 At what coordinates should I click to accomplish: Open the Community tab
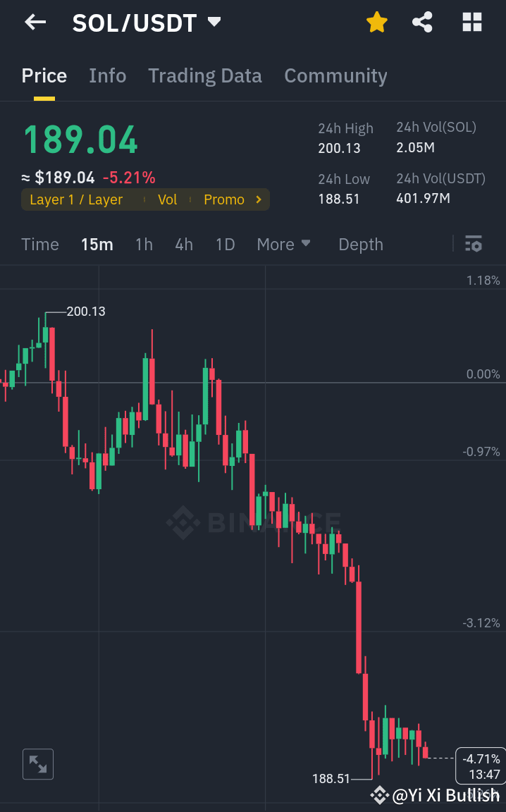[x=335, y=75]
